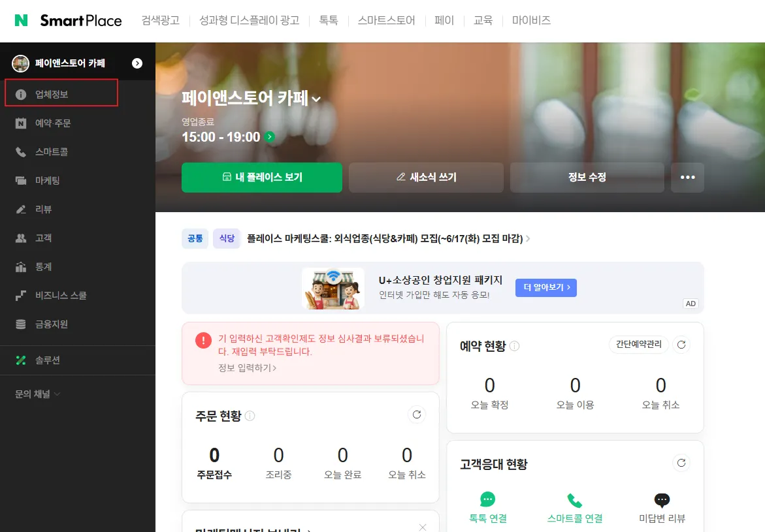
Task: Open the three-dots more options button
Action: coord(687,178)
